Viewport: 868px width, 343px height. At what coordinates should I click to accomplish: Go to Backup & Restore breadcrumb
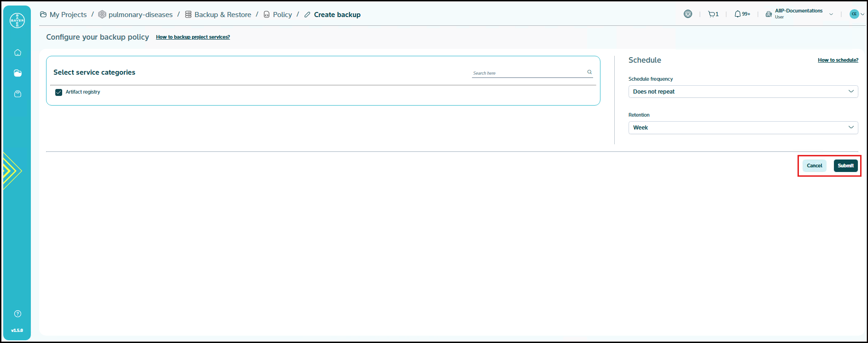222,15
